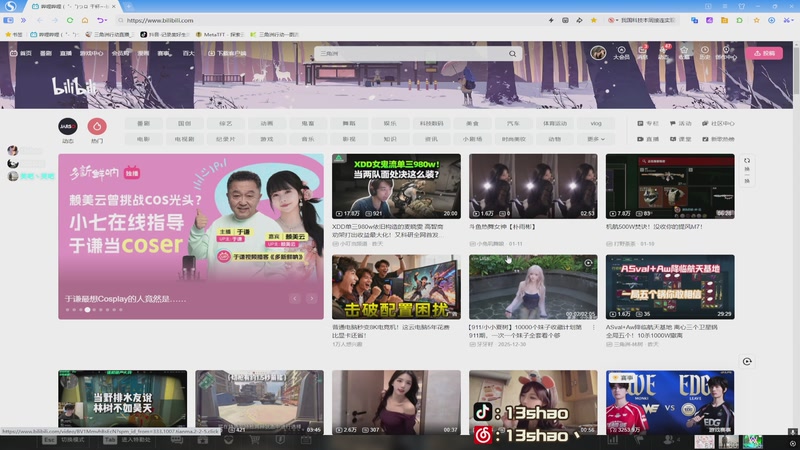Open the XDD女鬼流单三980w video thumbnail

pyautogui.click(x=396, y=186)
